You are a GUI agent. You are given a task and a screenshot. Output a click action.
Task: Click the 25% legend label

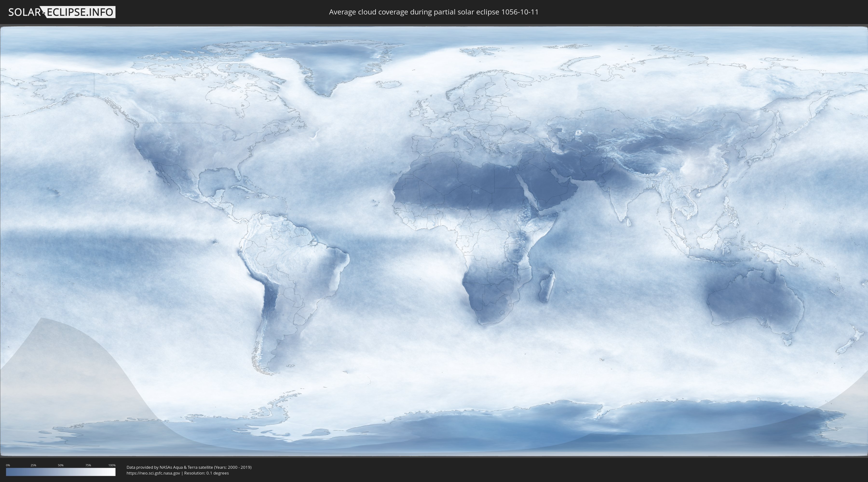point(33,465)
